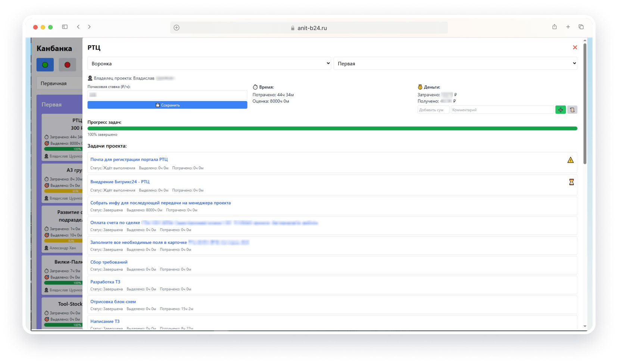Click the Сохранить button

point(167,105)
